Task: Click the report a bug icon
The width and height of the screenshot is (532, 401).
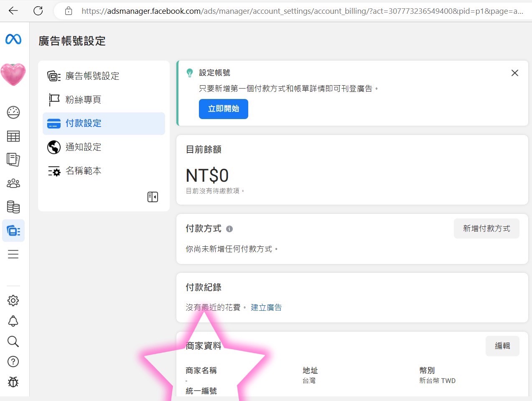Action: 13,382
